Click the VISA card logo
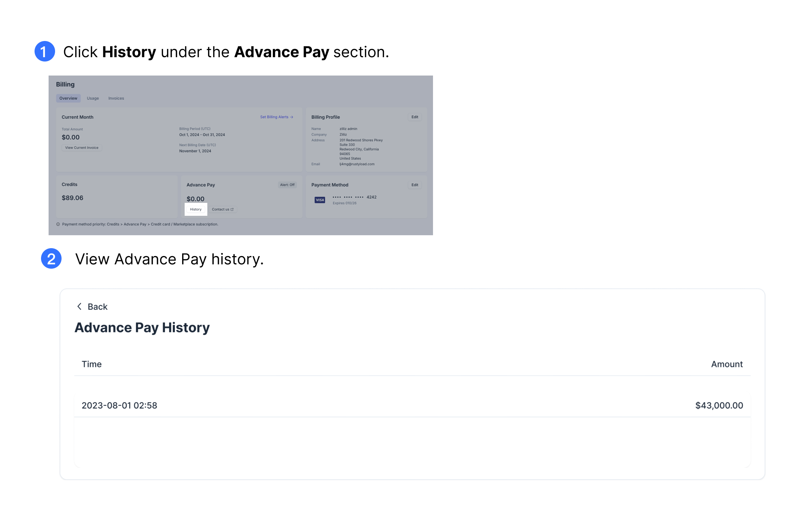The image size is (812, 519). 320,200
